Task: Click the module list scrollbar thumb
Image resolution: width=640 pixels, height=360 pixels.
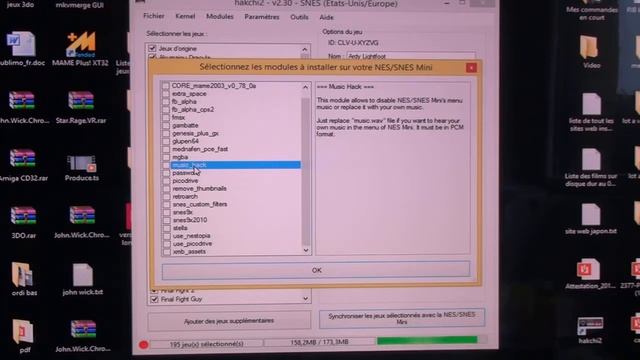Action: click(305, 171)
